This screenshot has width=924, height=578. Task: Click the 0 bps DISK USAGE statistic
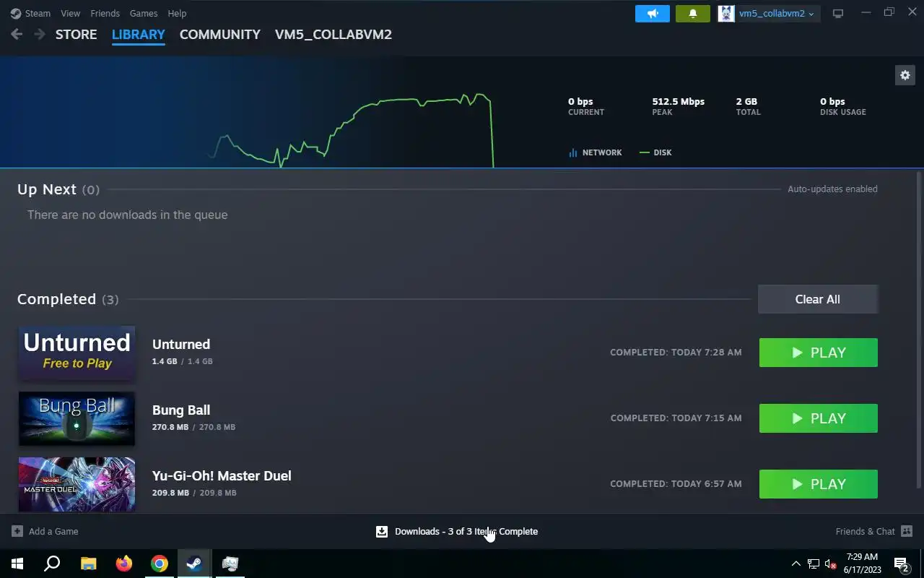pyautogui.click(x=843, y=106)
